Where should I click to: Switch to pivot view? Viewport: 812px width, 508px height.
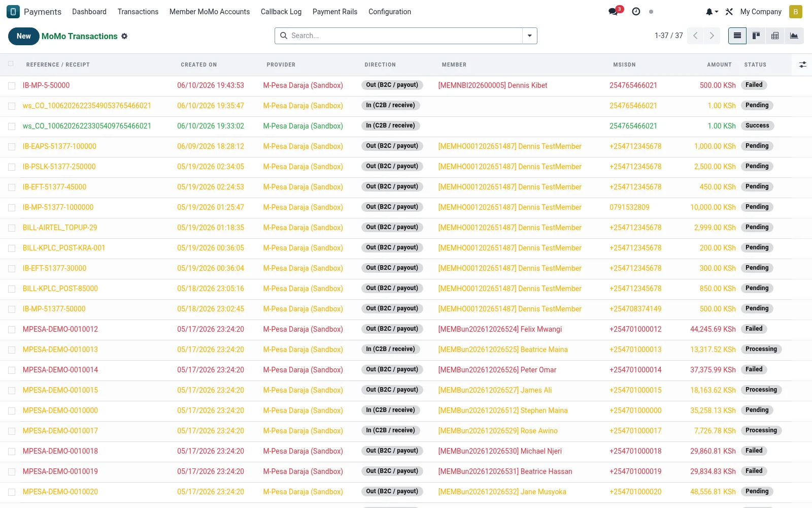point(775,36)
